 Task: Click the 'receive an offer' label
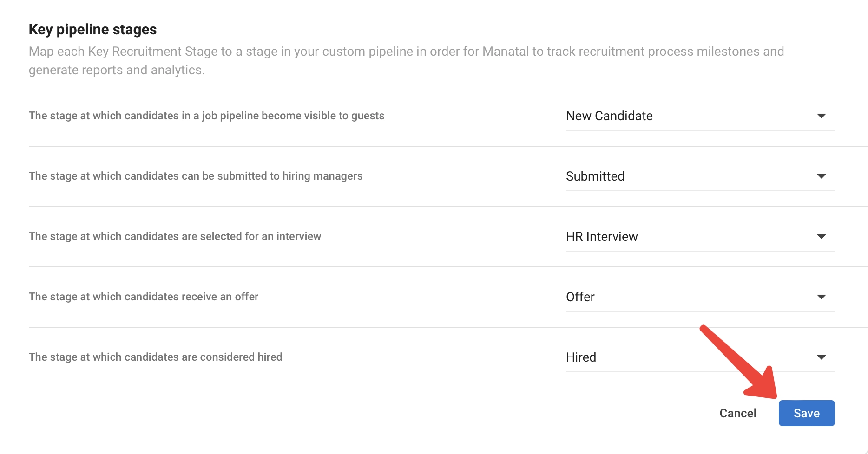tap(143, 297)
